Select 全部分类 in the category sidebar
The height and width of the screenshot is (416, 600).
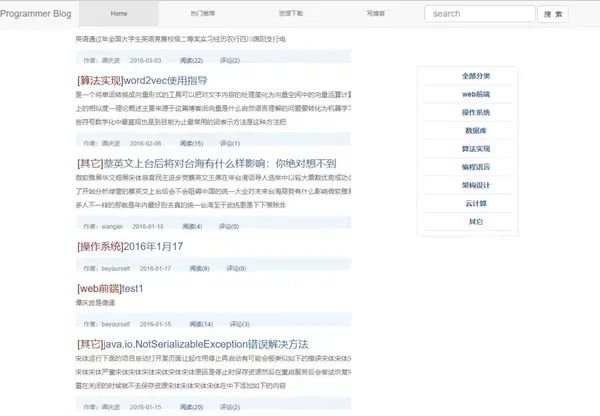coord(476,76)
